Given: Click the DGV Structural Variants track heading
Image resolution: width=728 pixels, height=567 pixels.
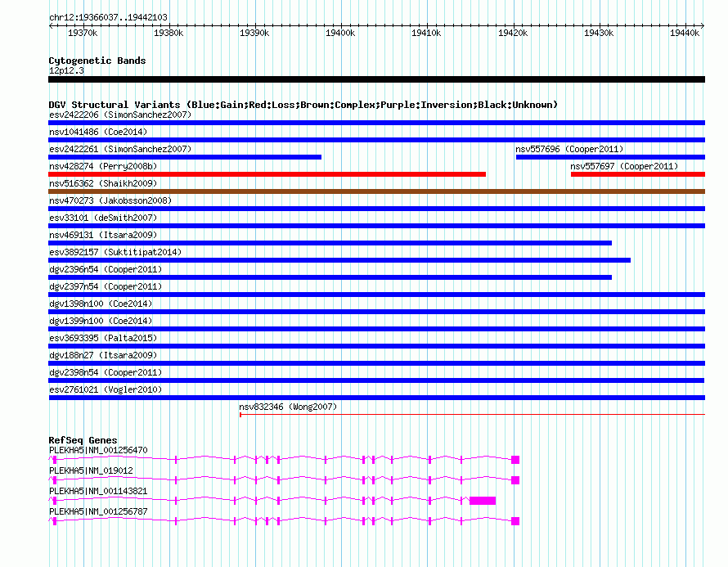Looking at the screenshot, I should pyautogui.click(x=303, y=105).
